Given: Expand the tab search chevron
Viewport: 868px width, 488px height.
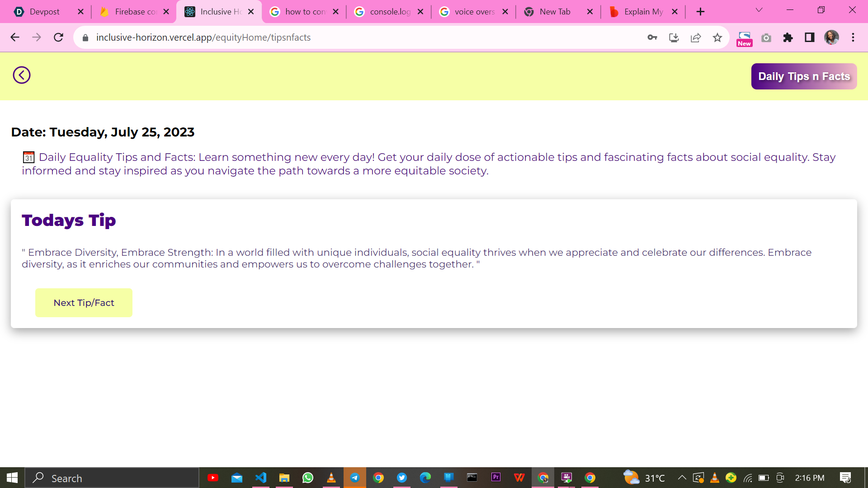Looking at the screenshot, I should coord(759,10).
